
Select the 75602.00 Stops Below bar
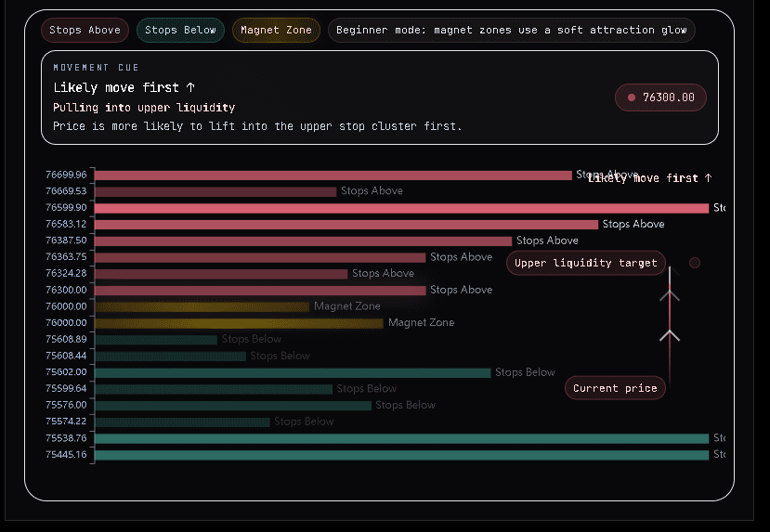[293, 372]
